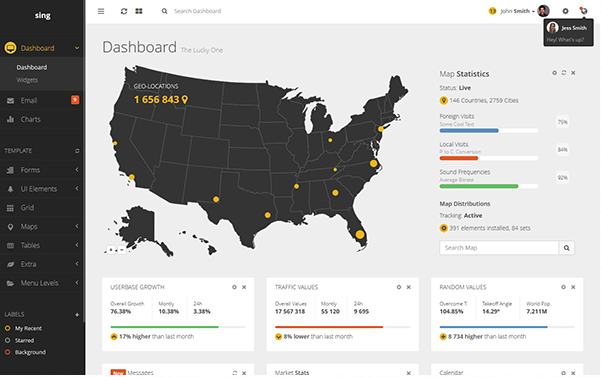The height and width of the screenshot is (377, 601).
Task: Open the Email sidebar item
Action: tap(42, 100)
